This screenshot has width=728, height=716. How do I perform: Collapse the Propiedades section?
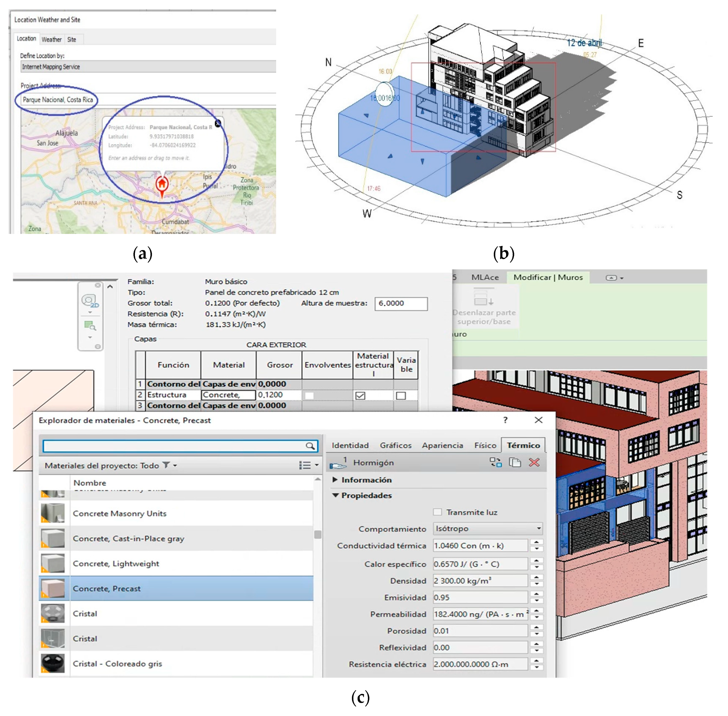point(335,495)
